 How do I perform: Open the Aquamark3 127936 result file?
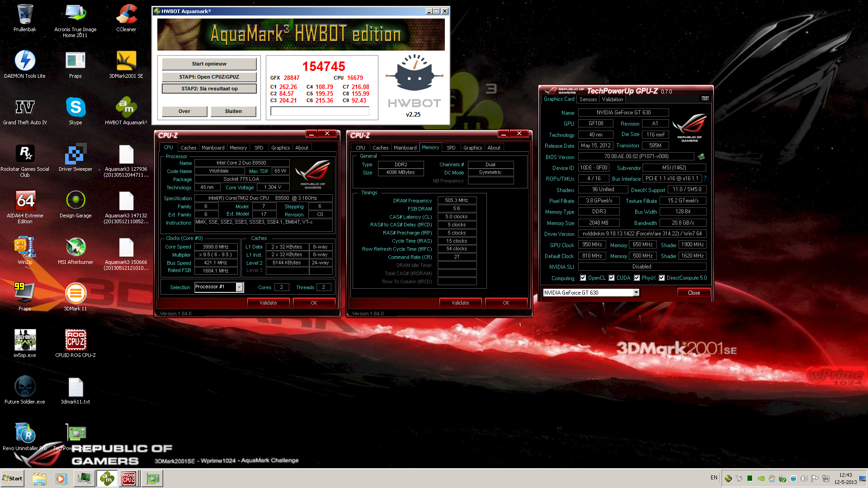pyautogui.click(x=126, y=160)
